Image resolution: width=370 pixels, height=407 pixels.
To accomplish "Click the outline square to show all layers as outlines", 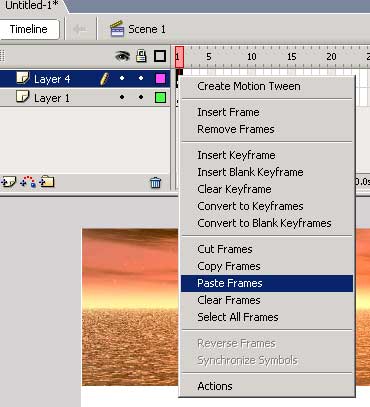I will tap(160, 56).
